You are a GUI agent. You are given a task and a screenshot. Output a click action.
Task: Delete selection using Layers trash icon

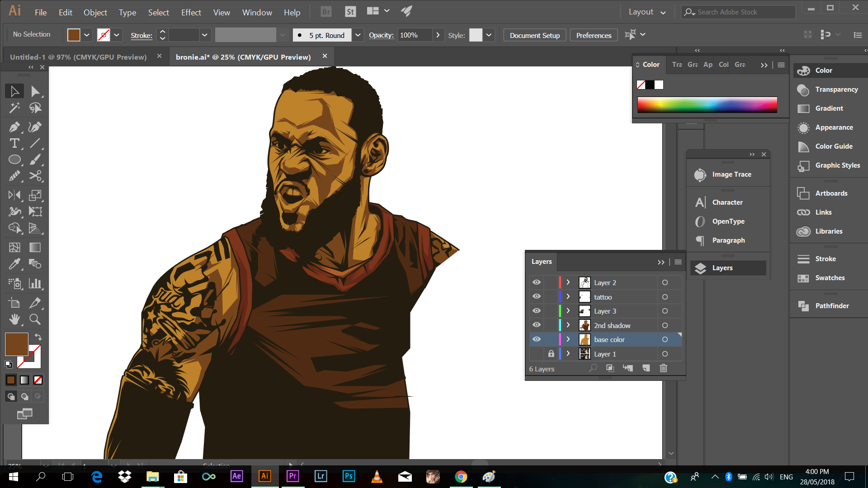[663, 368]
